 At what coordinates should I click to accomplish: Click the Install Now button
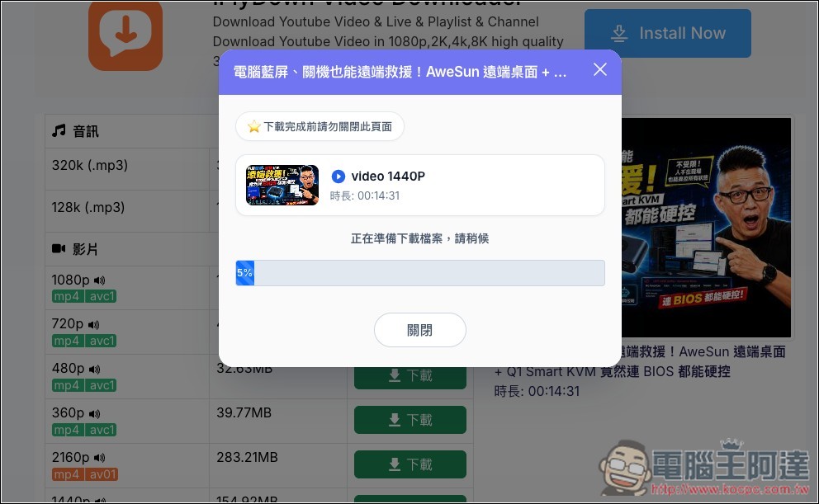point(668,33)
